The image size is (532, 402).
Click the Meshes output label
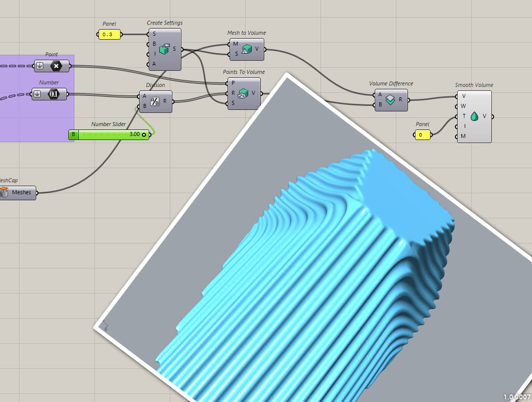(x=22, y=193)
